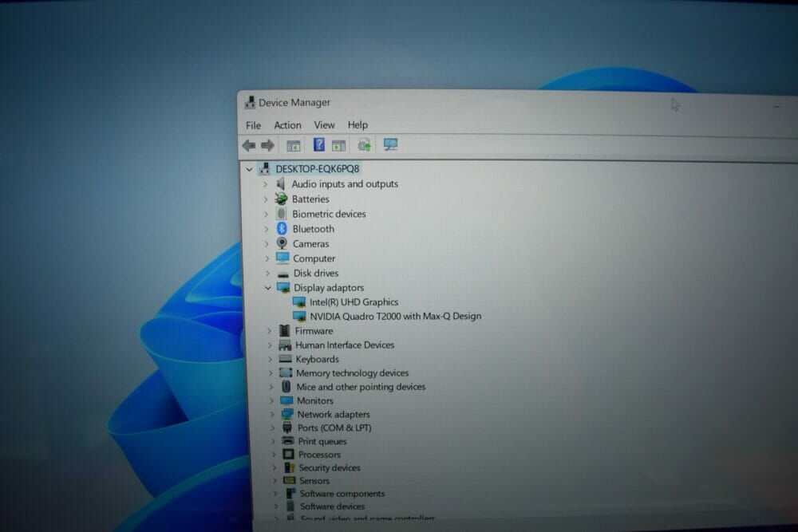Click the Disk drives icon
Screen dimensions: 798x532
tap(283, 274)
